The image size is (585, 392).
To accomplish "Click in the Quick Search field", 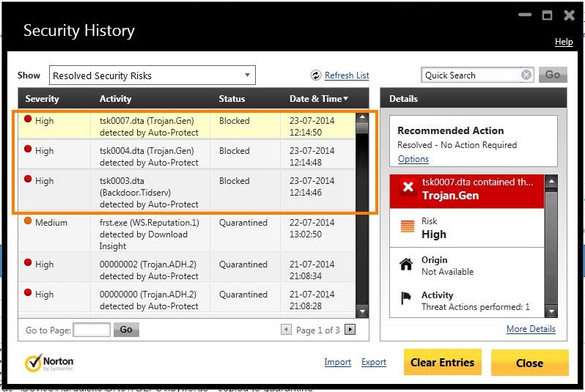I will (472, 75).
